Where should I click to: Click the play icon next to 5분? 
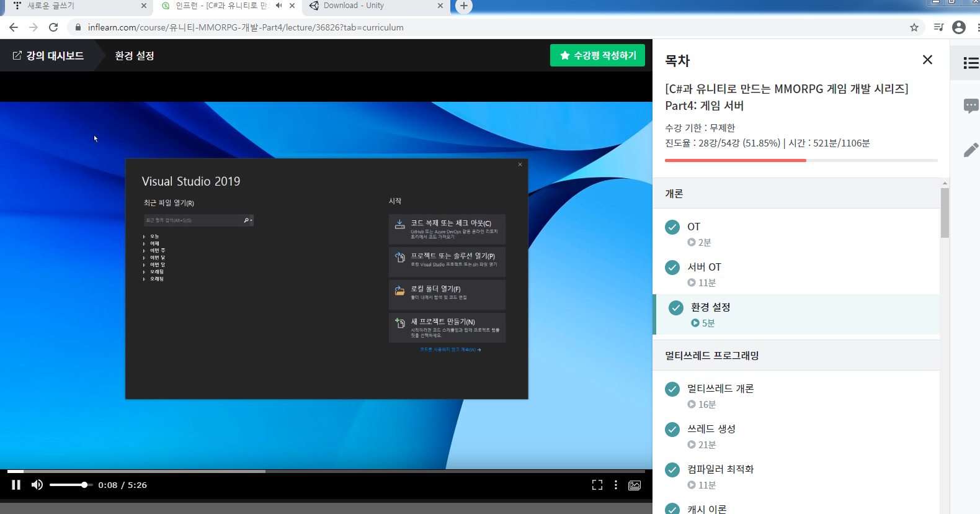point(695,323)
